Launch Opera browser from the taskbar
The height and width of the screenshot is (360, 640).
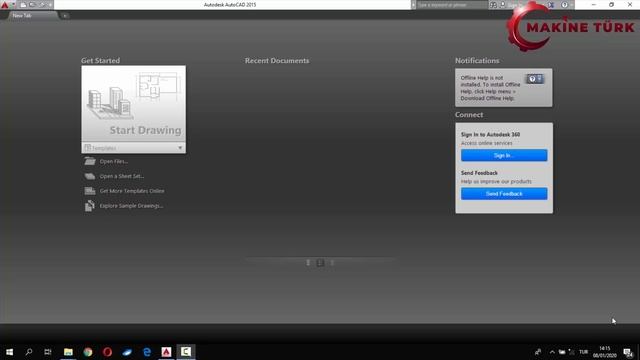[107, 352]
